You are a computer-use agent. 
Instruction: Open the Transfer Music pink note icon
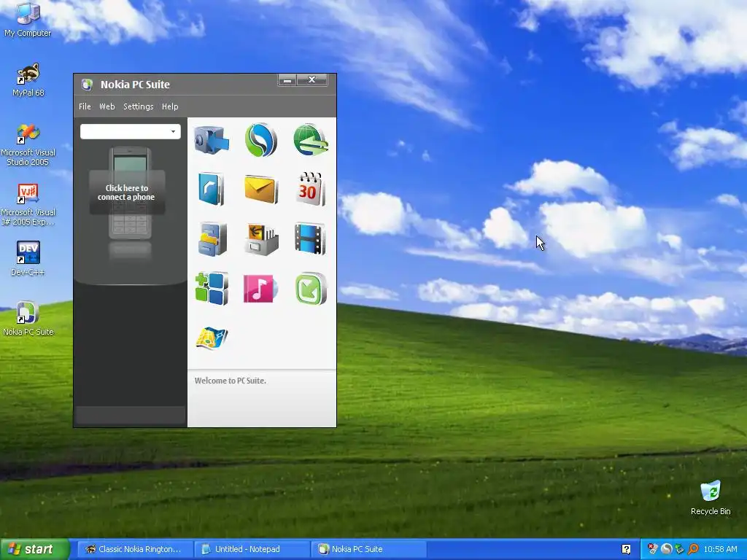(260, 289)
